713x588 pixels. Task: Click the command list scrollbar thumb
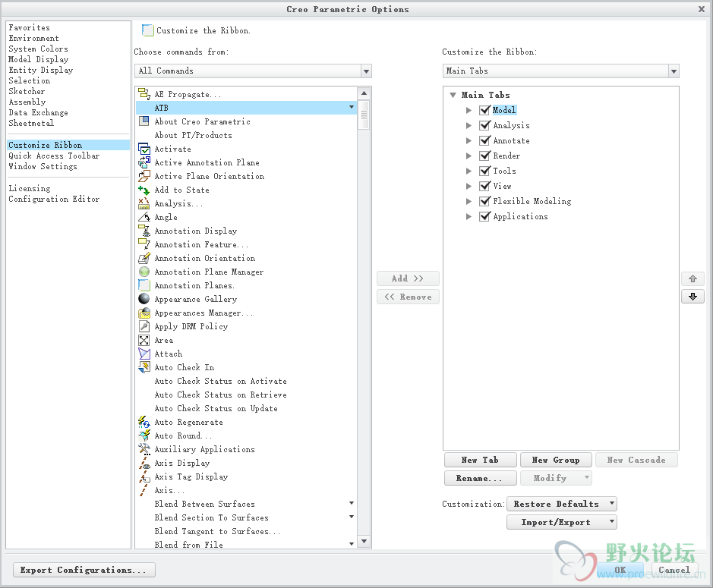[364, 115]
